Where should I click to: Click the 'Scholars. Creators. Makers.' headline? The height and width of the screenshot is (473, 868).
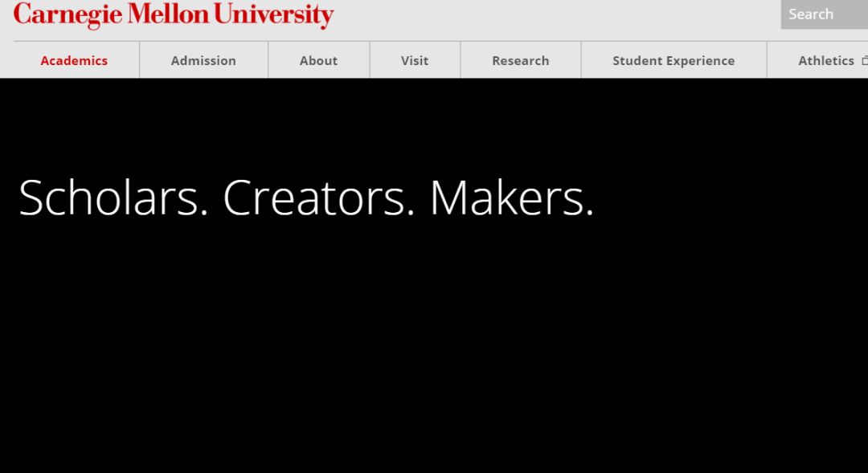[x=306, y=198]
